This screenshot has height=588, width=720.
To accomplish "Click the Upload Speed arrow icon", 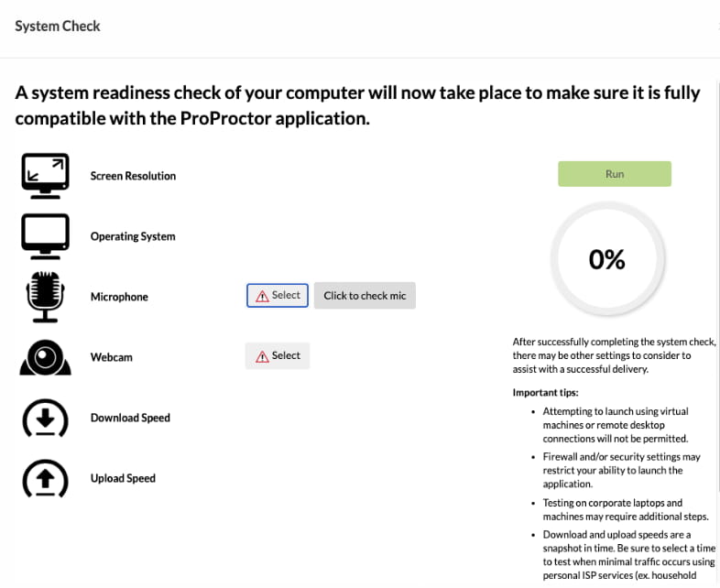I will 45,478.
